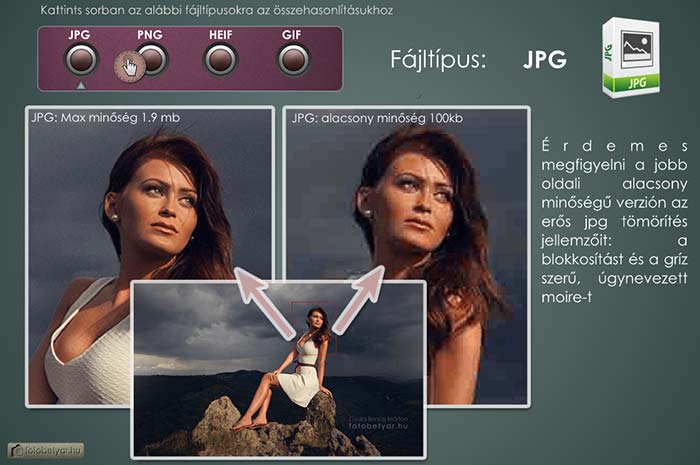Click the bold JPG heading next to Fájltípus

click(544, 59)
